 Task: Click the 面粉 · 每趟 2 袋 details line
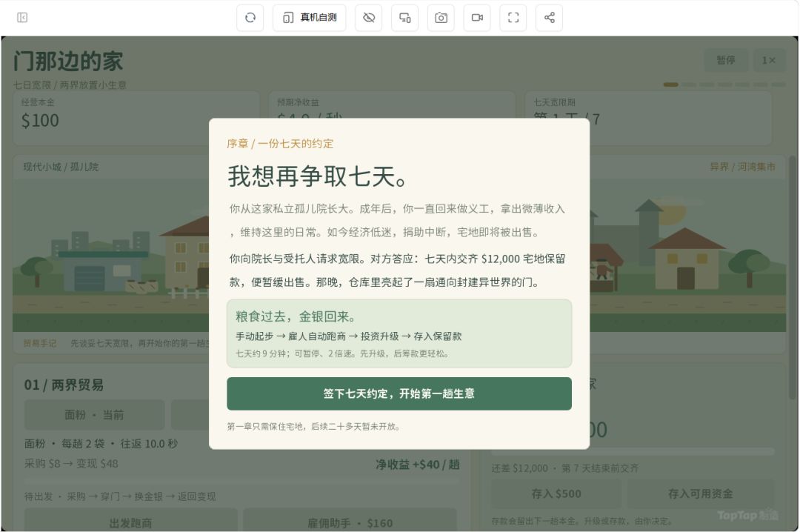(x=101, y=444)
